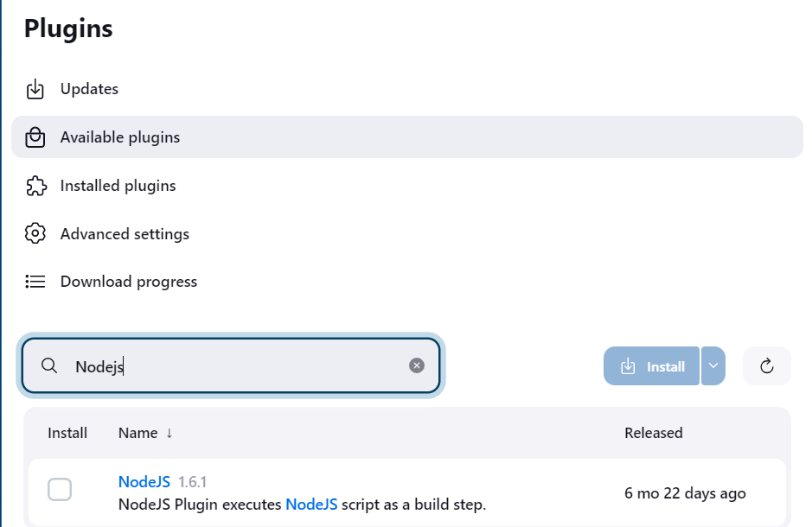The image size is (812, 527).
Task: Check the NodeJS plugin install checkbox
Action: pos(60,490)
